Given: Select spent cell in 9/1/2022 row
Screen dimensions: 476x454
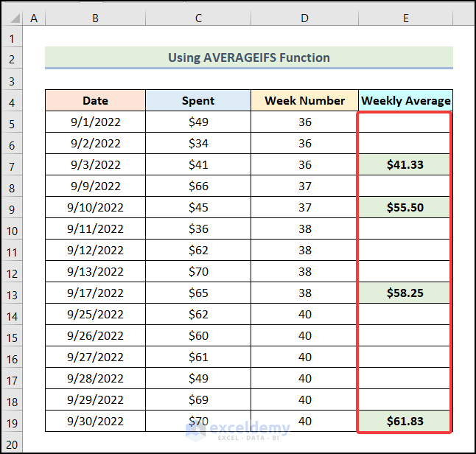Looking at the screenshot, I should (198, 122).
